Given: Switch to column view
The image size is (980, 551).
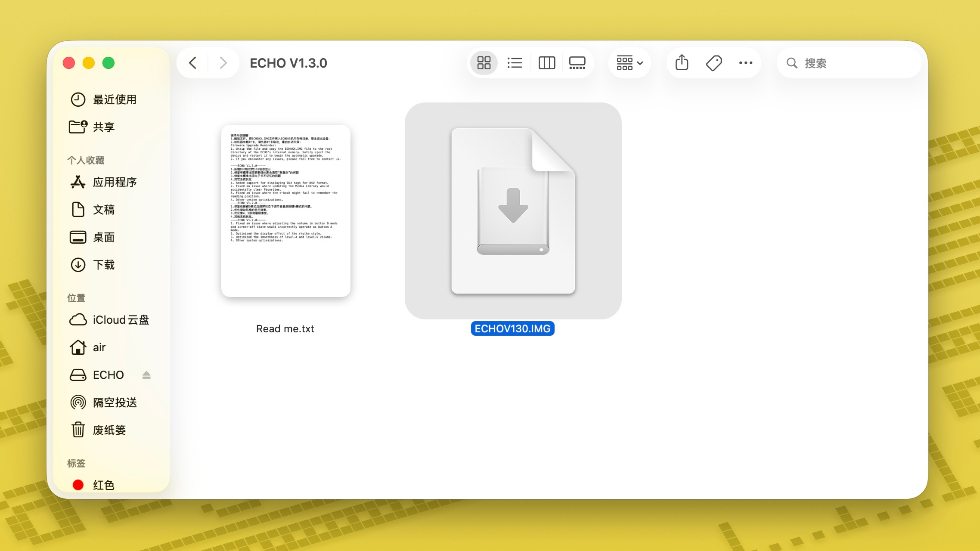Looking at the screenshot, I should pyautogui.click(x=546, y=63).
